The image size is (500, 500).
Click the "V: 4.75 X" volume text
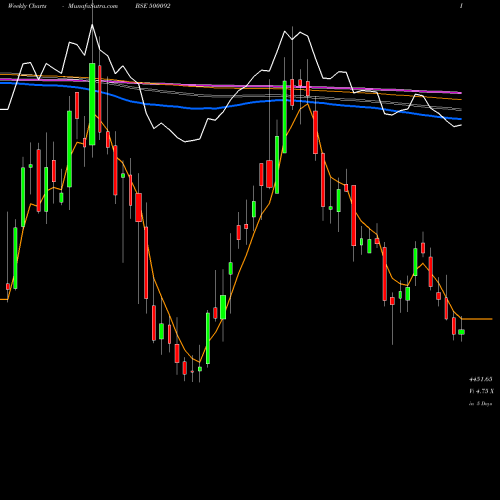pyautogui.click(x=481, y=391)
